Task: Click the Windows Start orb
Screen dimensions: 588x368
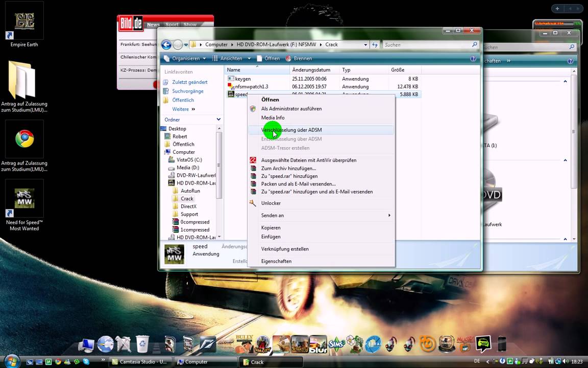Action: [x=11, y=361]
